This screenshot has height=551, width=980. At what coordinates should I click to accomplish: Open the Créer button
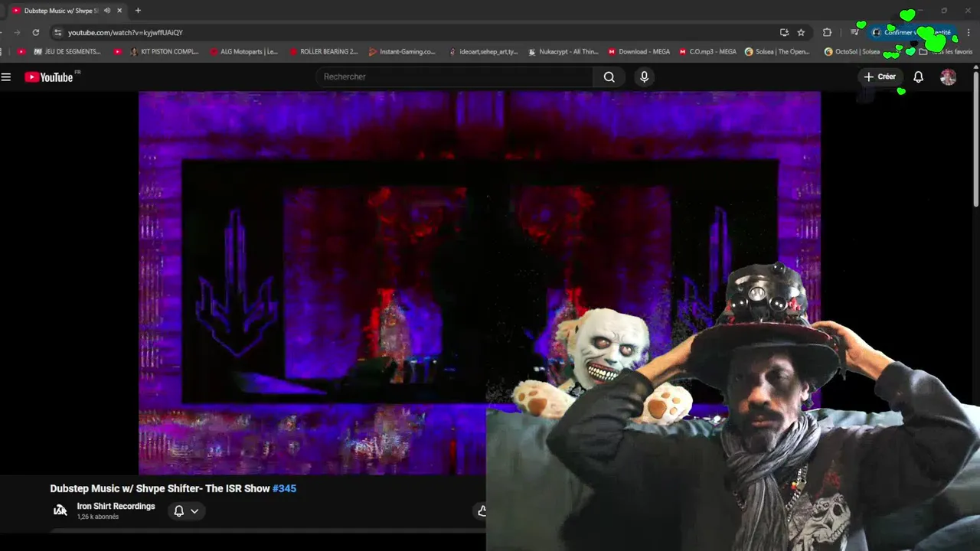tap(880, 77)
